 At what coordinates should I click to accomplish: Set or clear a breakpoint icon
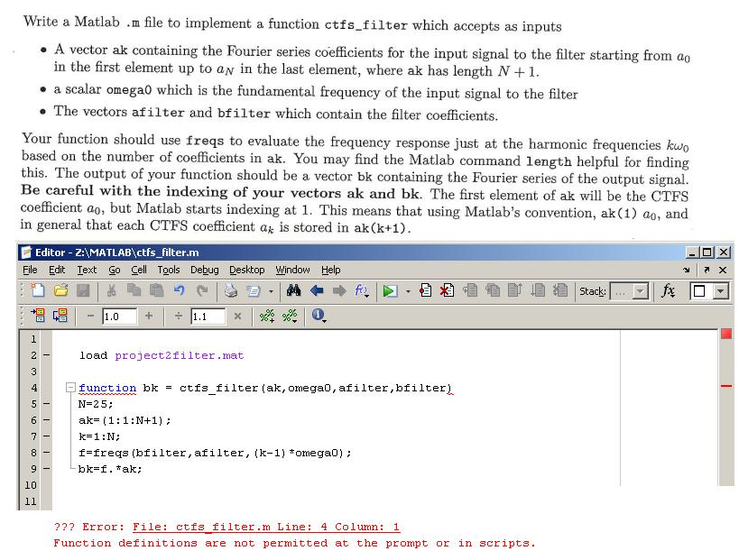click(425, 290)
